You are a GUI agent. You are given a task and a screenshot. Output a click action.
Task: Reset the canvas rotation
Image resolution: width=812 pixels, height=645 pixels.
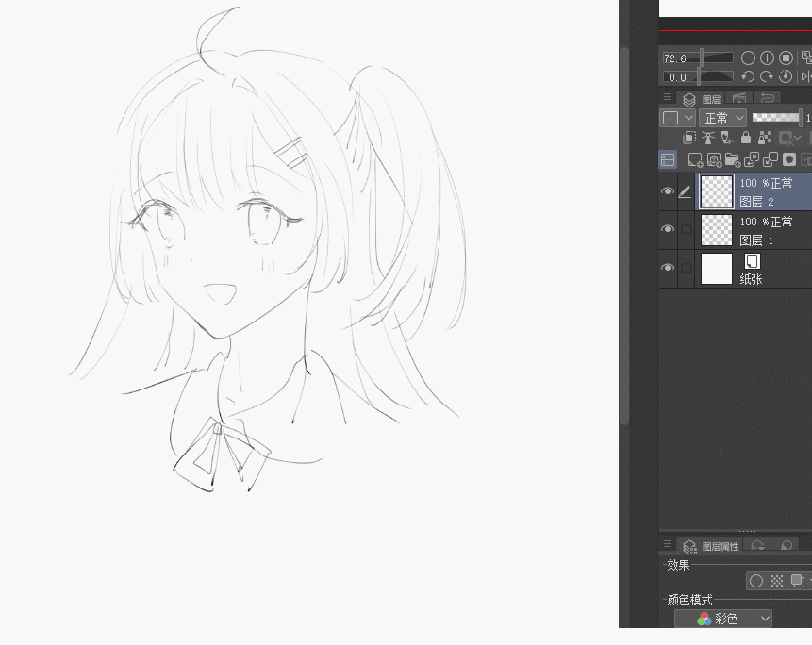coord(787,76)
